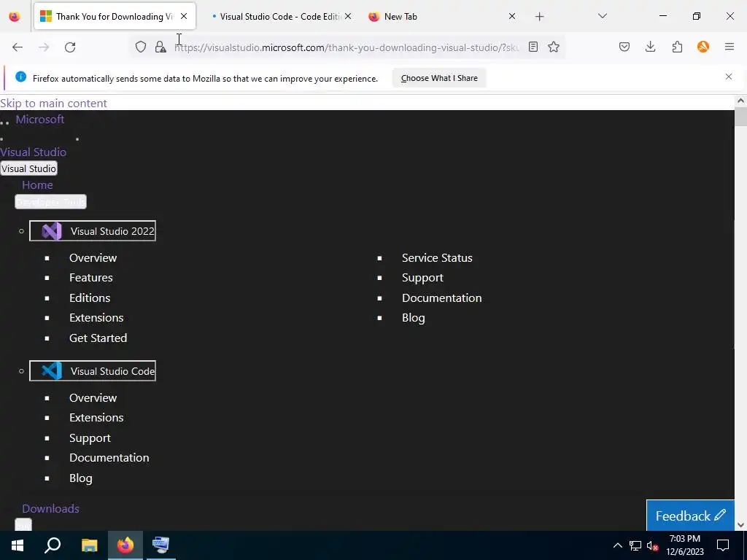Click the vertical scrollbar thumb

click(740, 117)
